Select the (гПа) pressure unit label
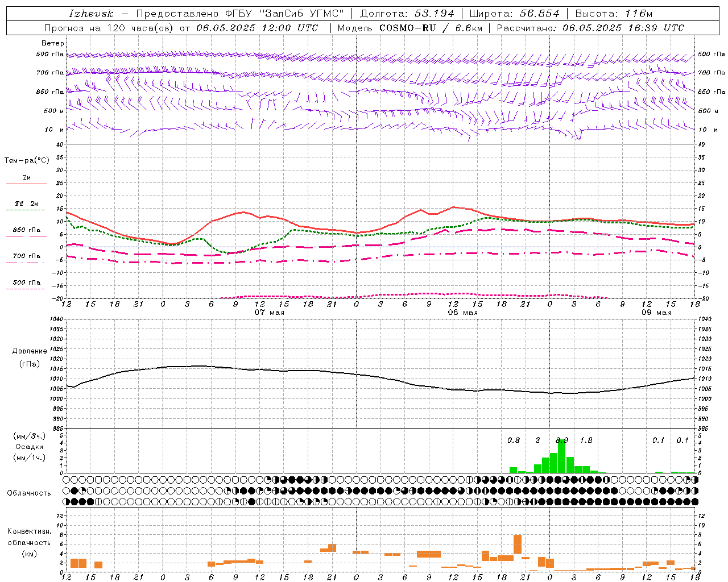The image size is (728, 582). pyautogui.click(x=30, y=364)
